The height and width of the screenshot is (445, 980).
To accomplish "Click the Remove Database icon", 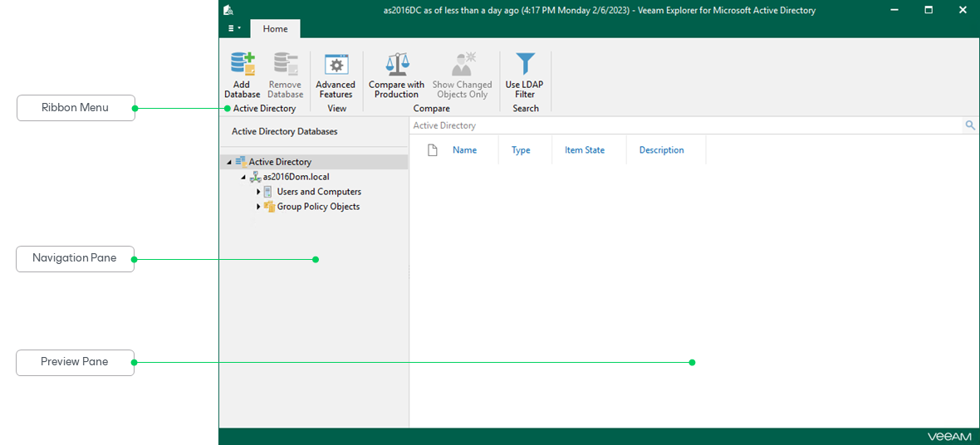I will (285, 66).
